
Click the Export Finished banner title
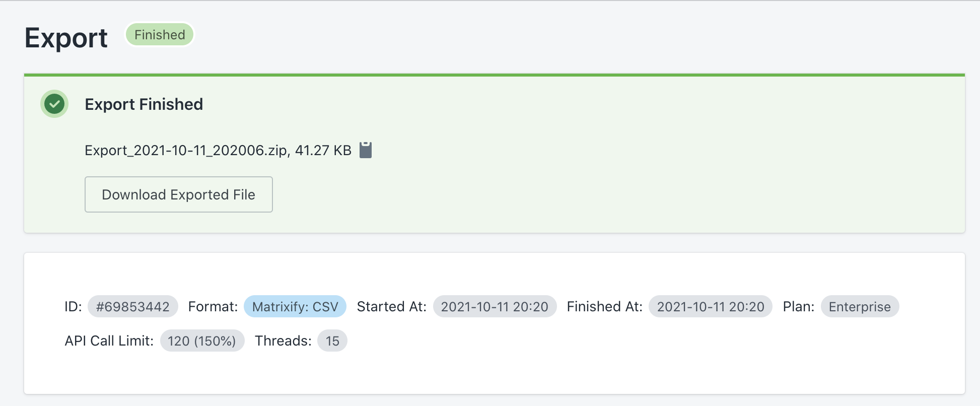(144, 104)
